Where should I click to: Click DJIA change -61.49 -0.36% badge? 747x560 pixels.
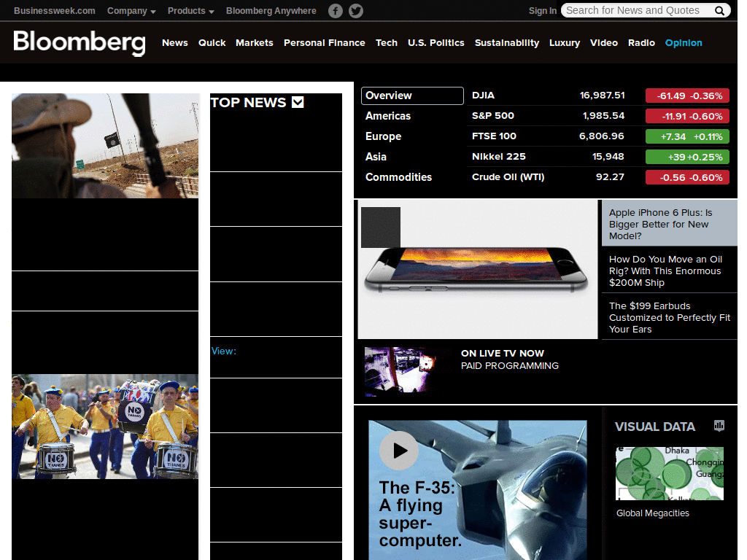pyautogui.click(x=687, y=96)
